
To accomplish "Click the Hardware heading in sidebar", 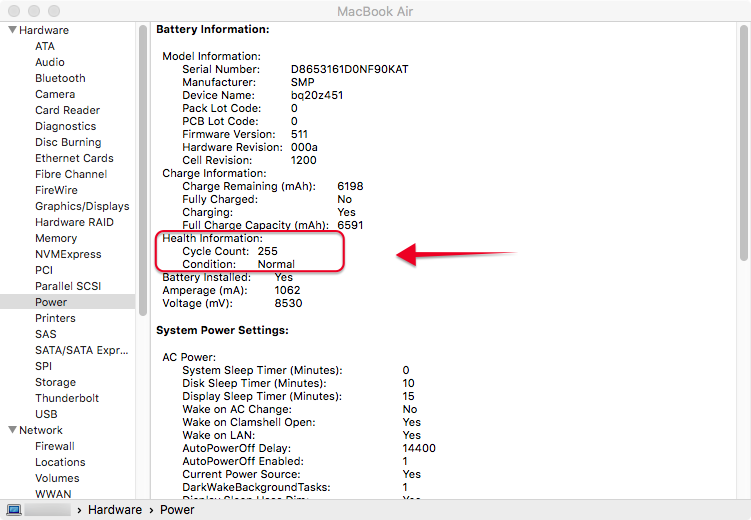I will point(44,30).
